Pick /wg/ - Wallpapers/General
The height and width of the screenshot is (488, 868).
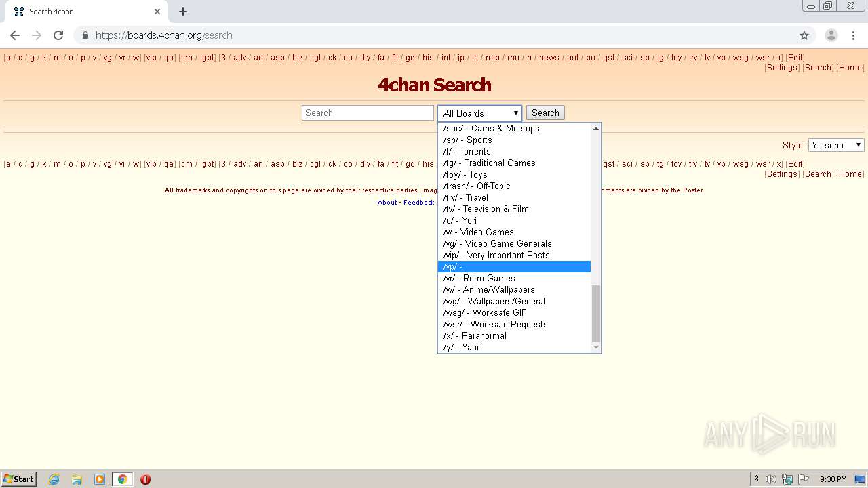[514, 301]
